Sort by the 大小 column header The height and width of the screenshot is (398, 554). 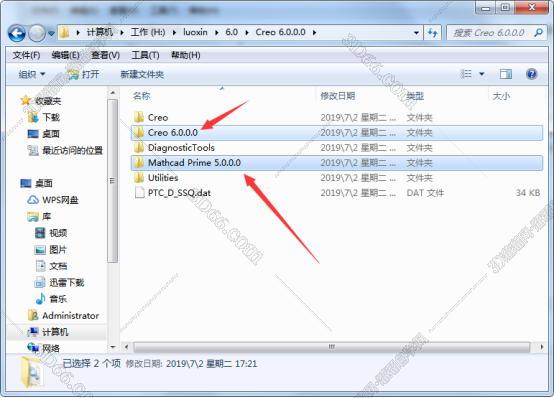point(501,96)
